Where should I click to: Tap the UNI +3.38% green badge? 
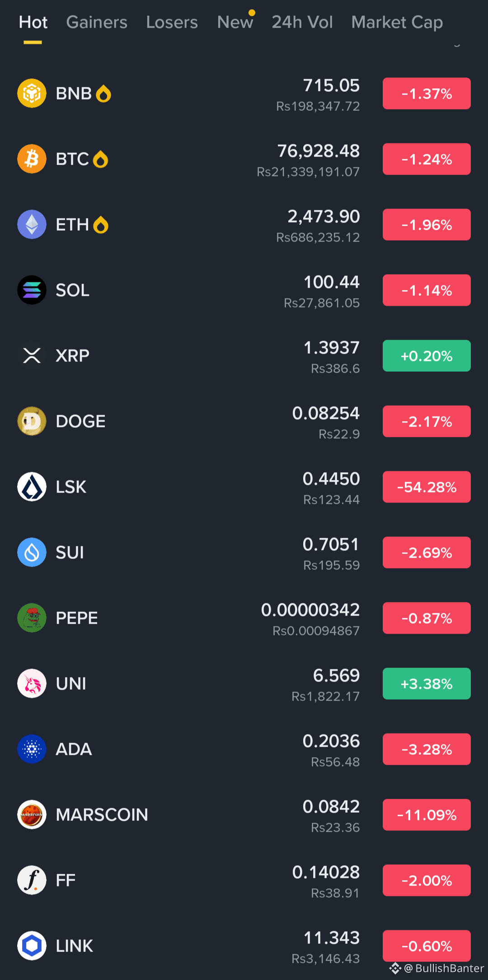pyautogui.click(x=427, y=684)
